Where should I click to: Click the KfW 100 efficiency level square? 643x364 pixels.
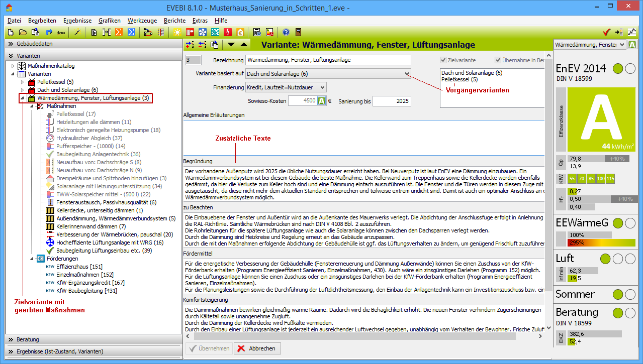pos(600,179)
